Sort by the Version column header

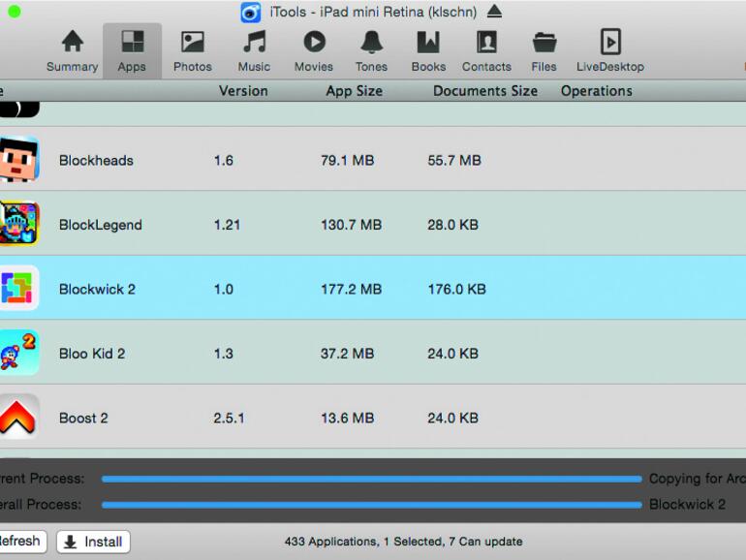[x=243, y=91]
